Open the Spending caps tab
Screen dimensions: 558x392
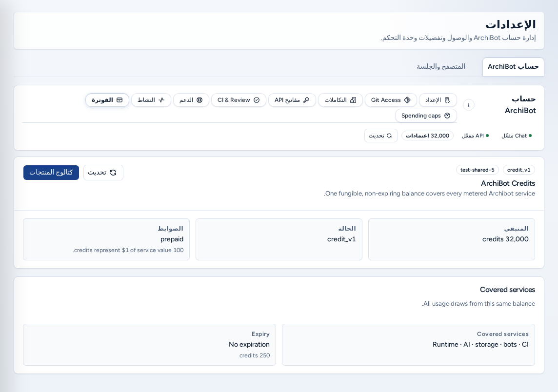[426, 116]
